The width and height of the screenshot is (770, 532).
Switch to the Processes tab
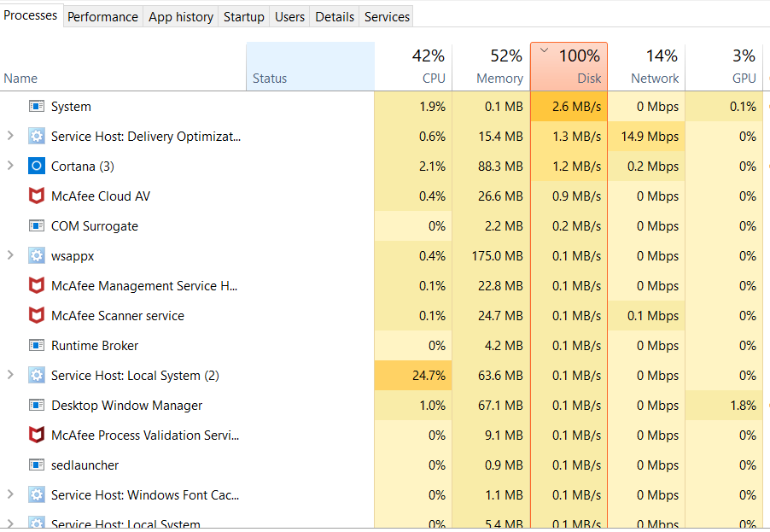tap(31, 15)
